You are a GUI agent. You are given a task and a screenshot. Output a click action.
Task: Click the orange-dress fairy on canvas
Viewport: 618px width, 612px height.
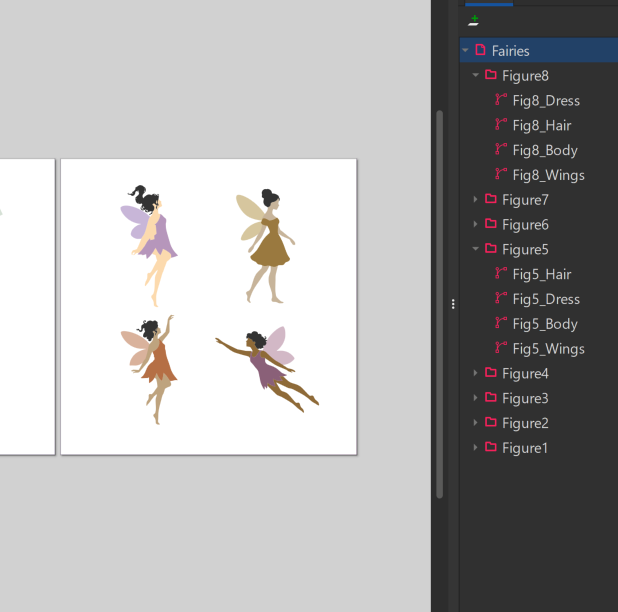[149, 370]
